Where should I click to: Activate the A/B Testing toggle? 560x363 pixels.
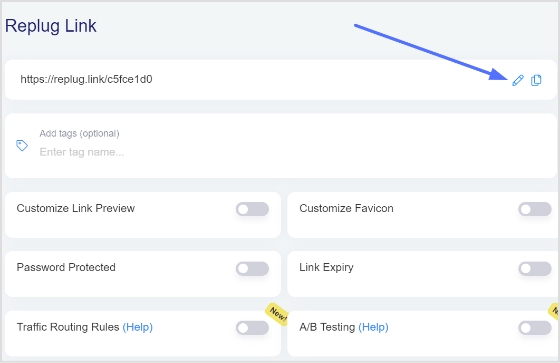click(x=535, y=328)
